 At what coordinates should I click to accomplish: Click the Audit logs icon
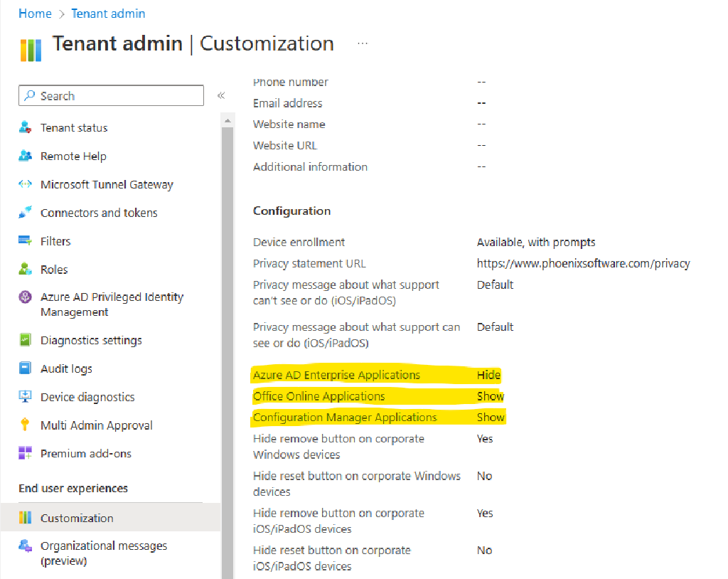coord(25,368)
